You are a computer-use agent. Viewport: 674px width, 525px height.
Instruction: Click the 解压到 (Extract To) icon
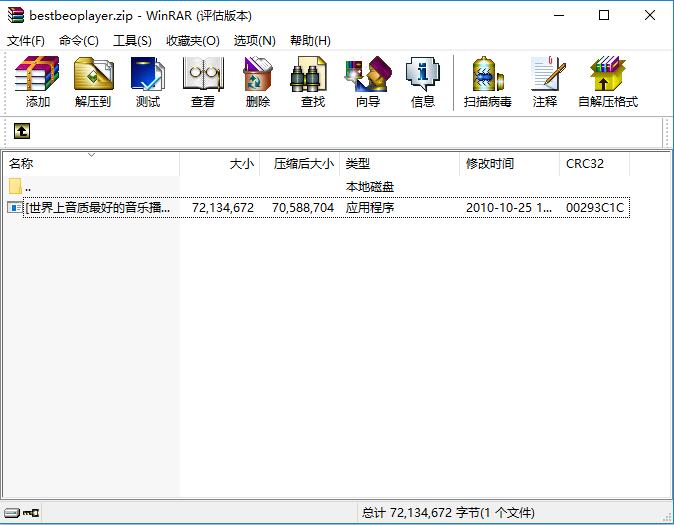(93, 82)
